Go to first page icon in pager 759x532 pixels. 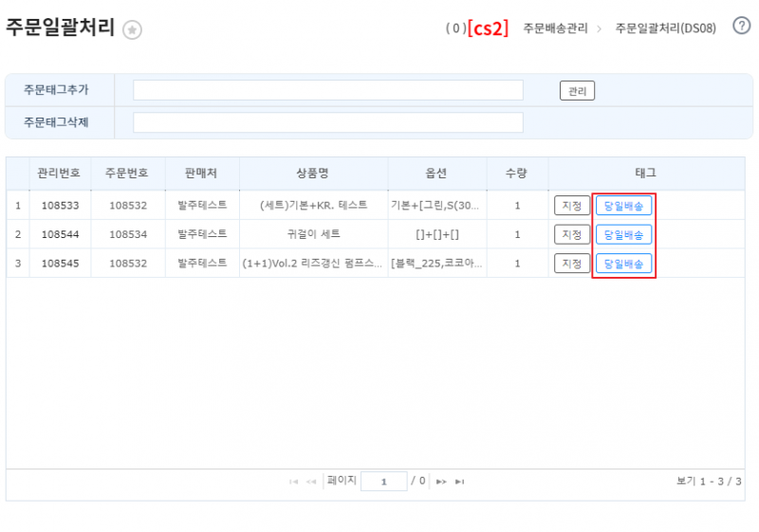click(293, 482)
